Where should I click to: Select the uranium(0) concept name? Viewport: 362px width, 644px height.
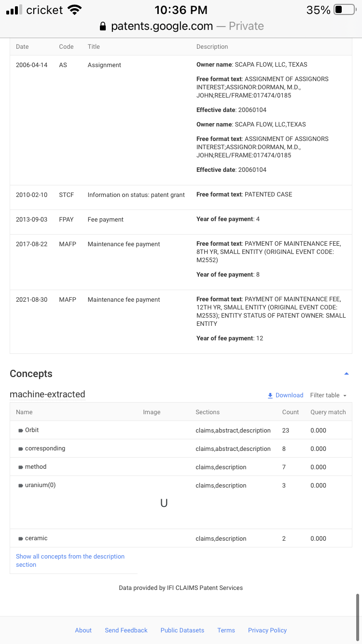41,485
